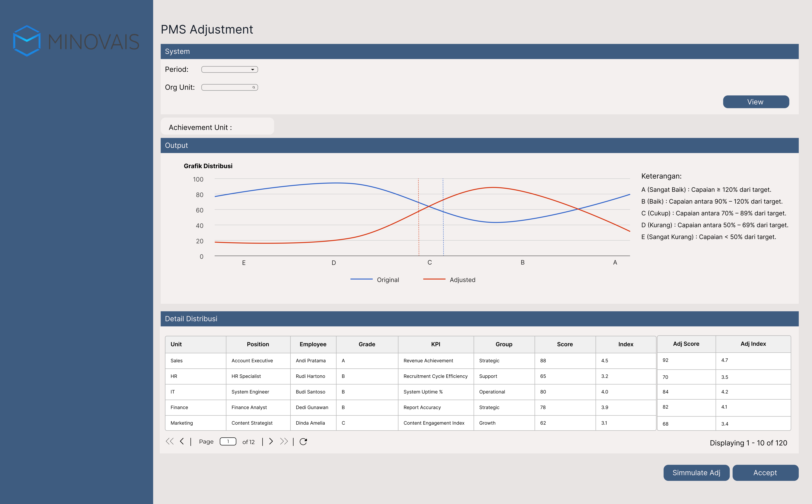Sort by the Employee column header
The height and width of the screenshot is (504, 812).
[313, 344]
